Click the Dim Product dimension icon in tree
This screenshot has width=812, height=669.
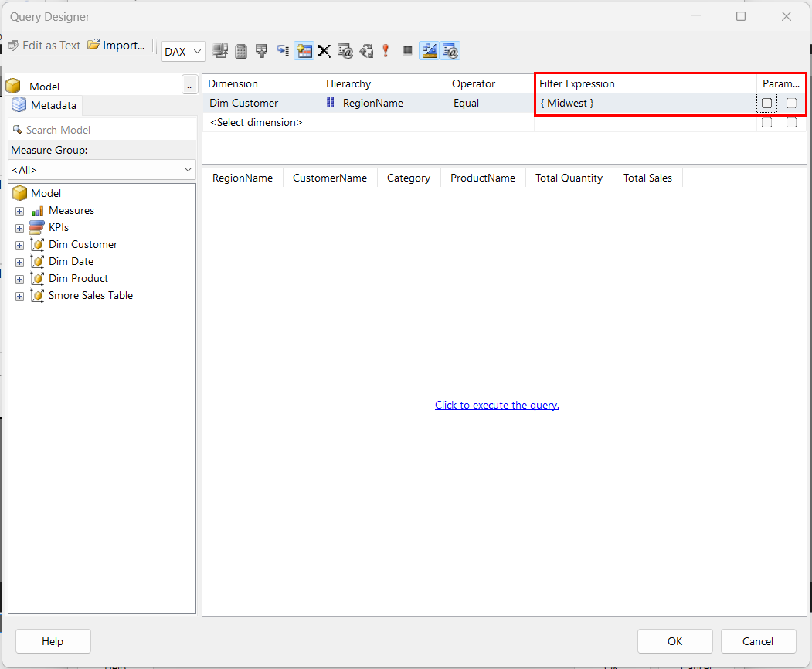point(37,279)
